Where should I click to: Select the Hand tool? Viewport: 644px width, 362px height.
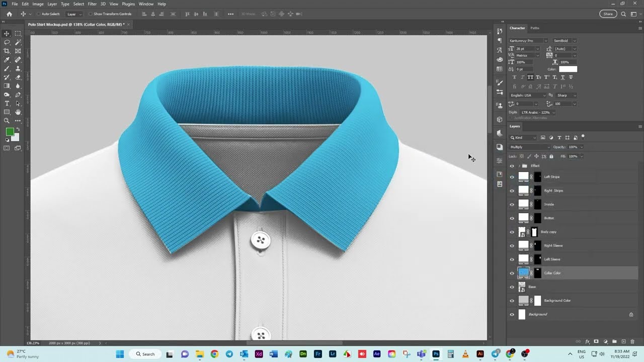18,112
